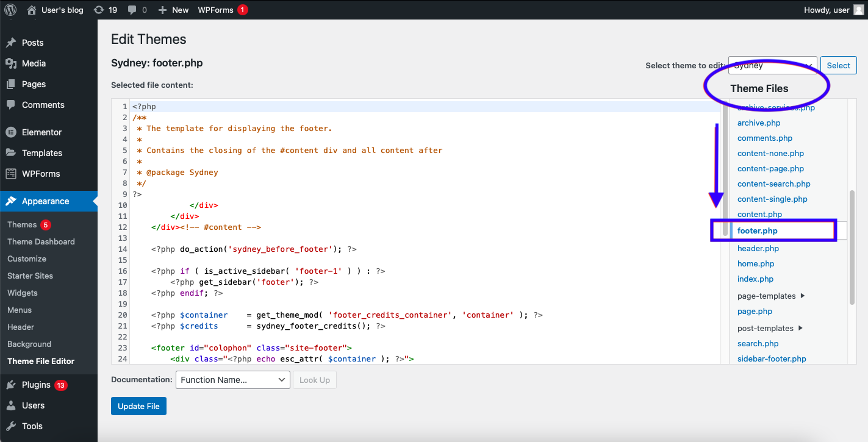
Task: Open Customize submenu
Action: (x=27, y=258)
